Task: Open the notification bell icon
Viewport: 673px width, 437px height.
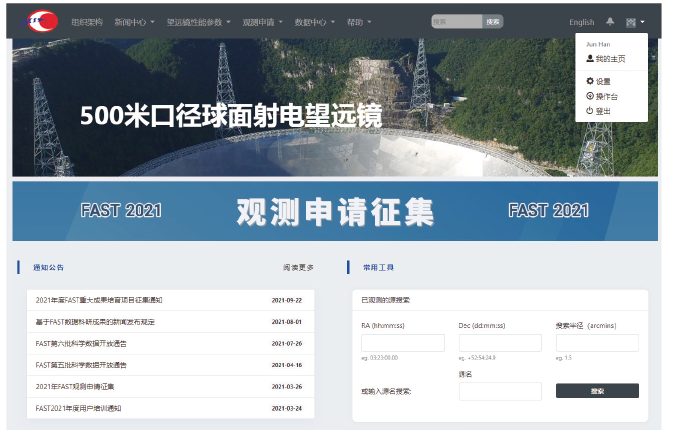Action: (x=610, y=21)
